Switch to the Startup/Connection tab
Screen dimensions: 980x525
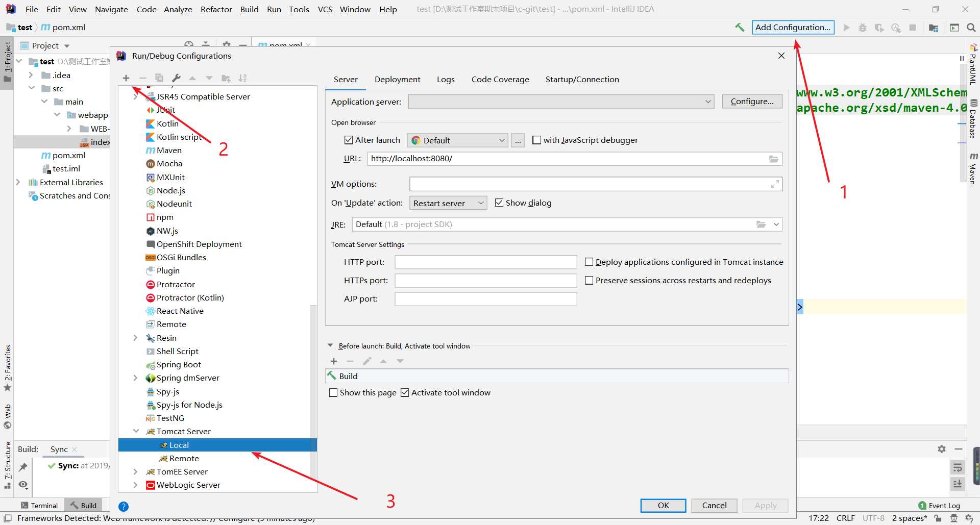[582, 79]
